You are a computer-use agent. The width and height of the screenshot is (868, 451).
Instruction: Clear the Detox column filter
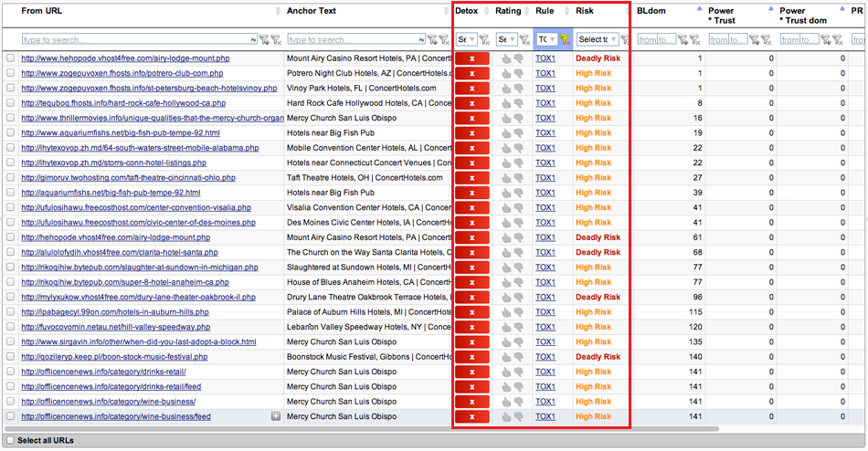484,39
